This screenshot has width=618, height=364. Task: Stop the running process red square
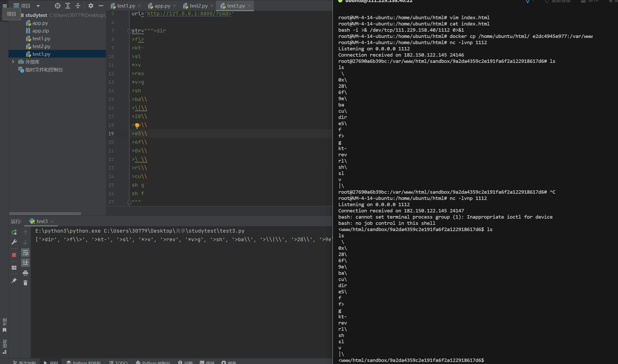(x=14, y=255)
